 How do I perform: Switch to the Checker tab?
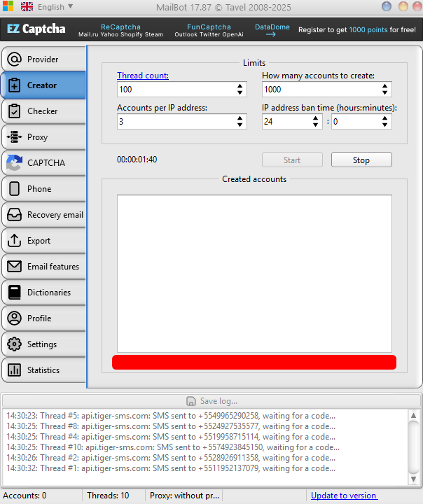pos(44,111)
